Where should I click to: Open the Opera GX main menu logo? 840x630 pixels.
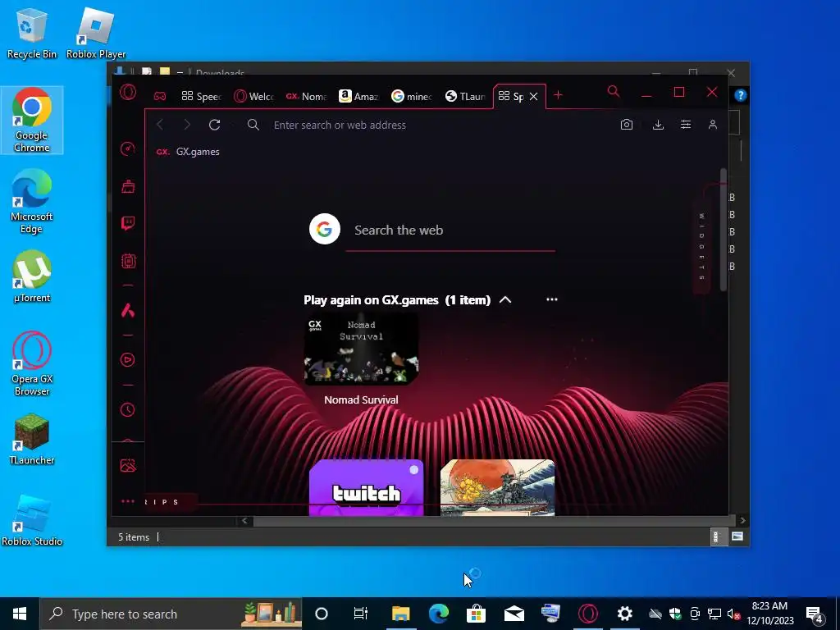pyautogui.click(x=127, y=93)
